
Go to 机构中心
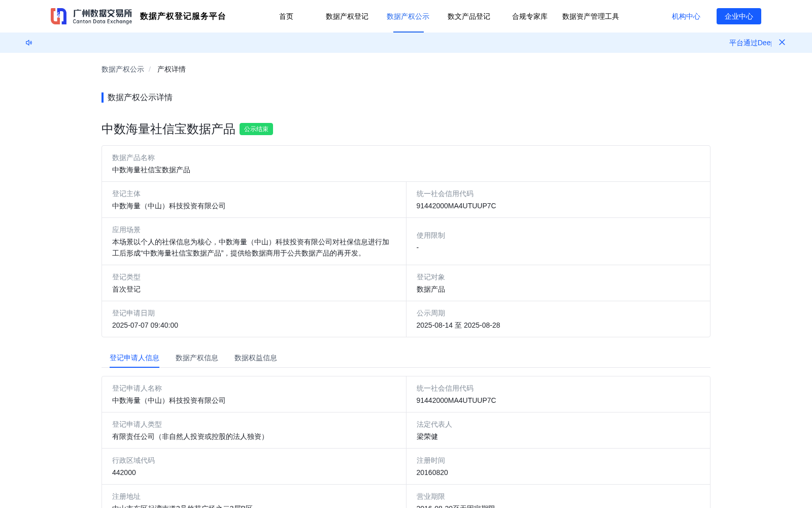[x=686, y=16]
